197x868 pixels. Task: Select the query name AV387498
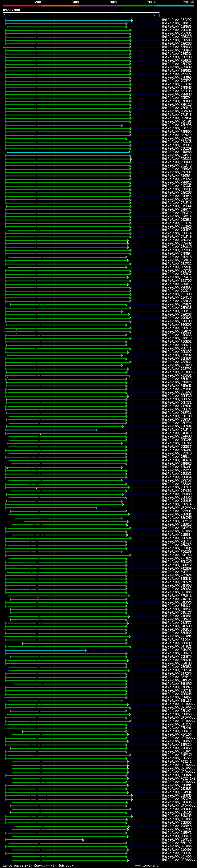pos(11,10)
